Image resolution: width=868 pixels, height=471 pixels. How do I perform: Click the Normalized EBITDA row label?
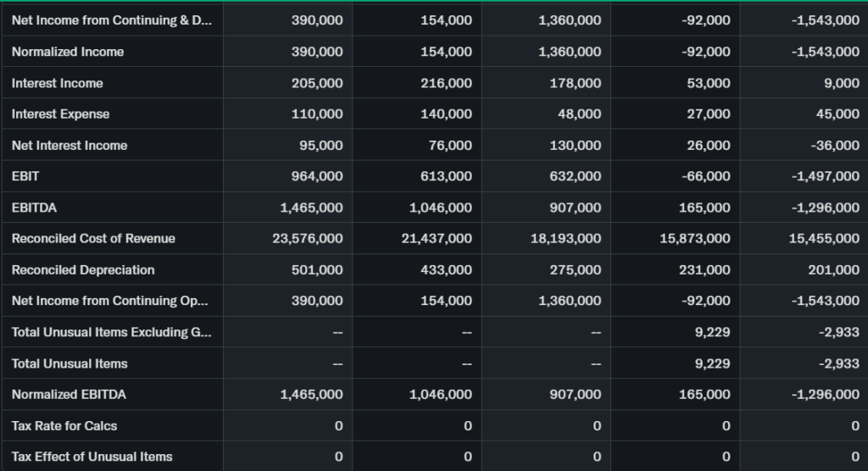coord(69,395)
